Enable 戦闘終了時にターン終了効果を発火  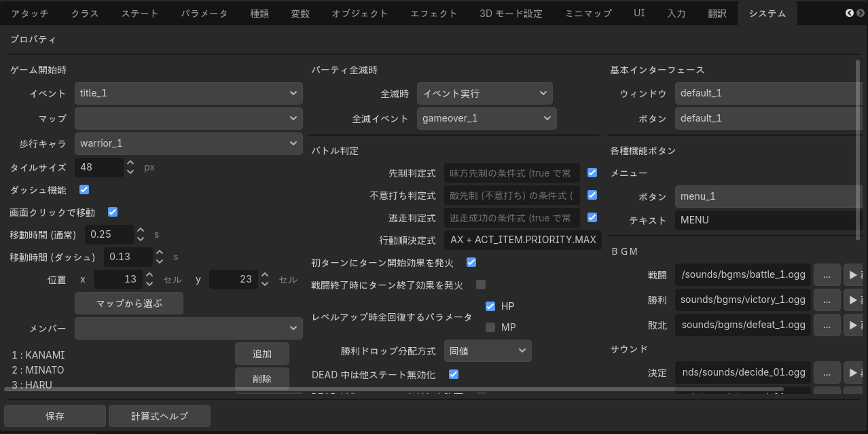pos(481,285)
